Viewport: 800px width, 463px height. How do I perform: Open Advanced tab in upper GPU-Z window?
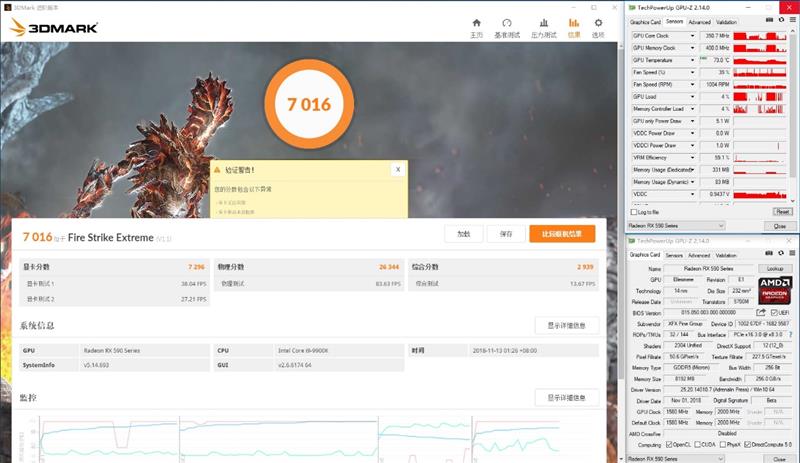pos(699,22)
